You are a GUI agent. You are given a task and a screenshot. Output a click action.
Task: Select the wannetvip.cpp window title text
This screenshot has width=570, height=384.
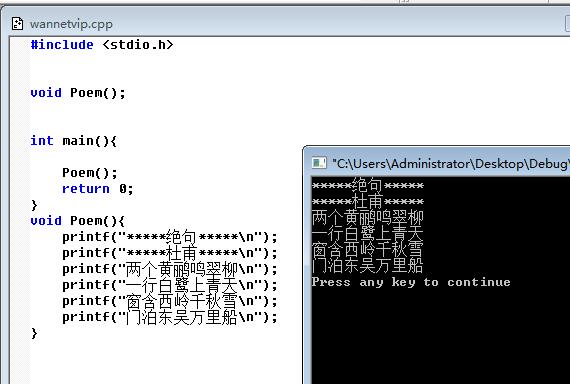(x=71, y=24)
